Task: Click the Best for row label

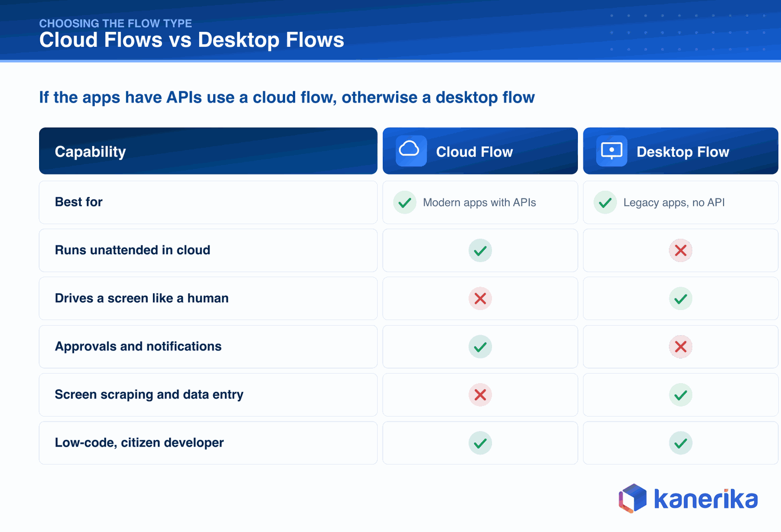Action: (79, 202)
